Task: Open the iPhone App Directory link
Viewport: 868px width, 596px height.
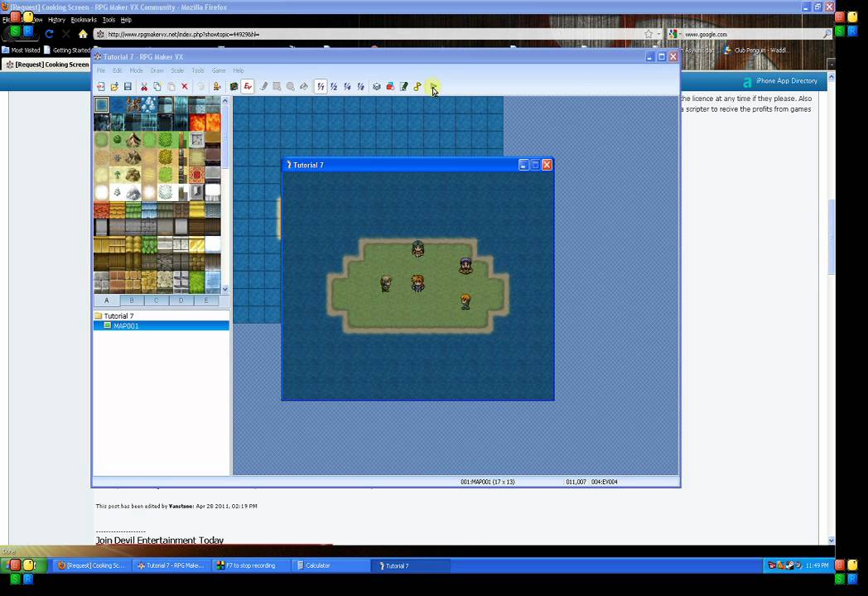Action: pos(787,81)
